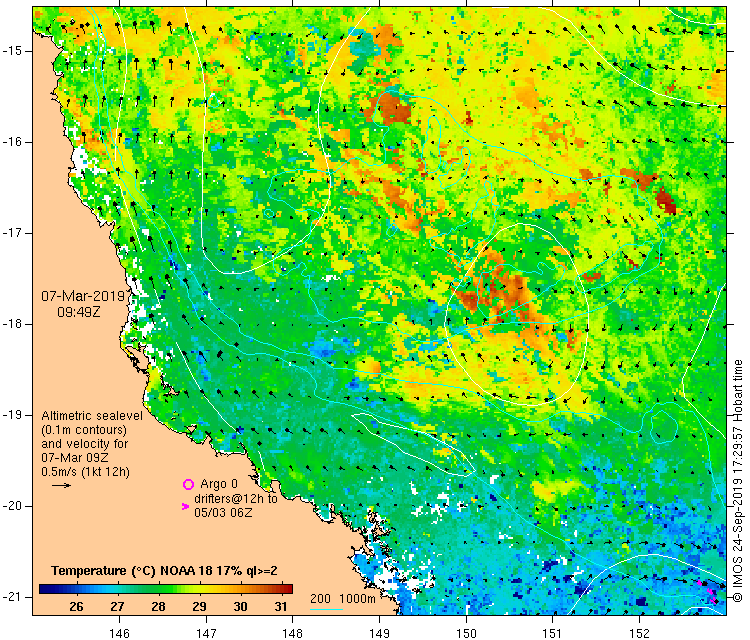Click the '147' longitude axis label
750x640 pixels.
coord(206,633)
